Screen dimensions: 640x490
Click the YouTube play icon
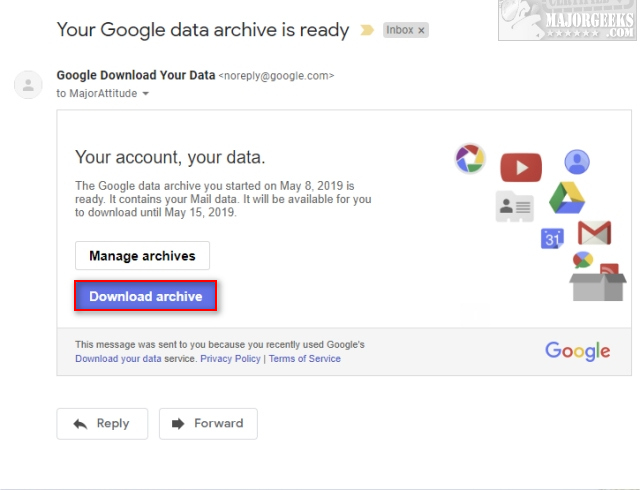521,167
